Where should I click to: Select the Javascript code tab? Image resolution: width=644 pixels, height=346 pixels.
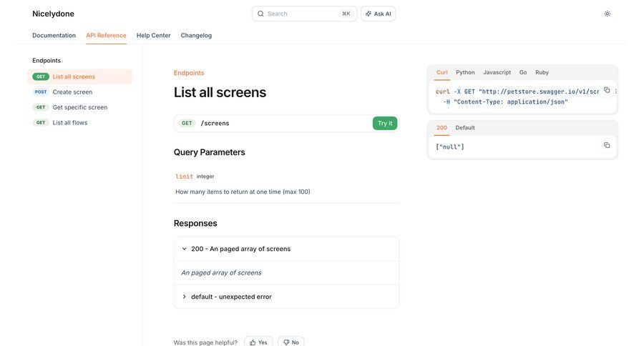pos(497,72)
